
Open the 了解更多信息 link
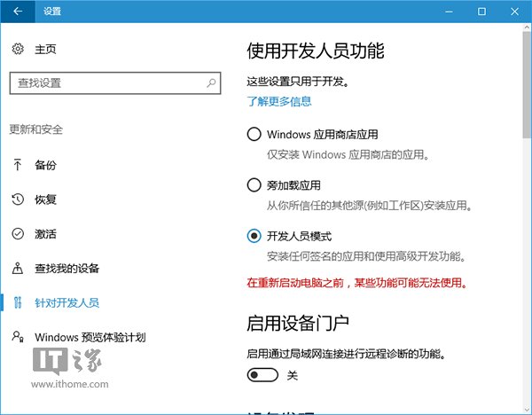pos(279,101)
